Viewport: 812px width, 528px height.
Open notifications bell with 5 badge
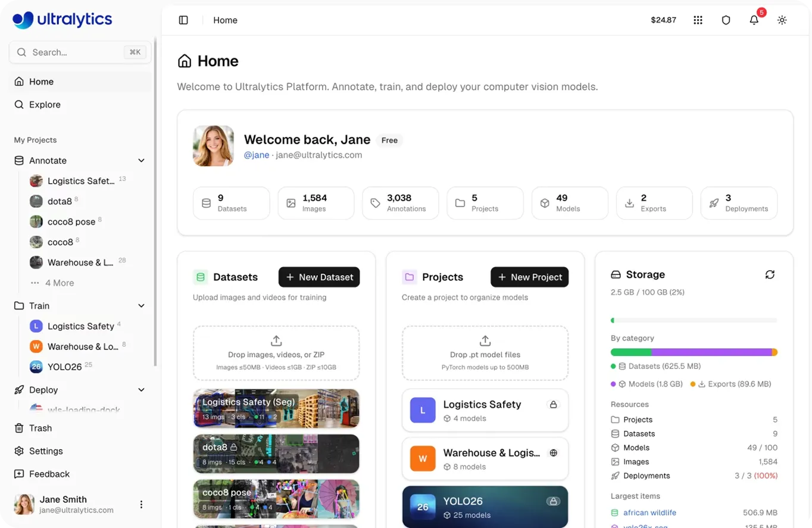pos(754,20)
